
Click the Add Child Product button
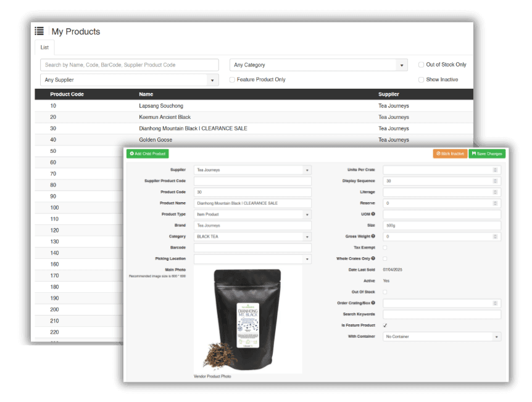(148, 154)
